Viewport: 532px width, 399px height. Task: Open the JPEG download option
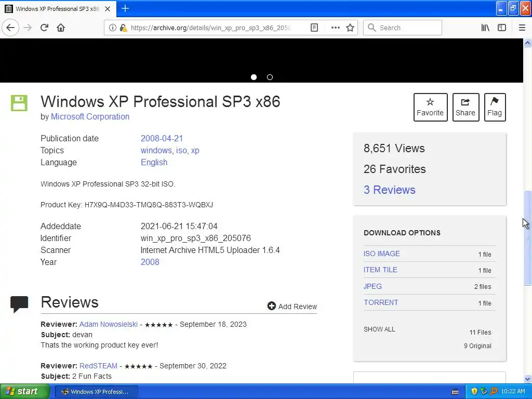coord(373,286)
